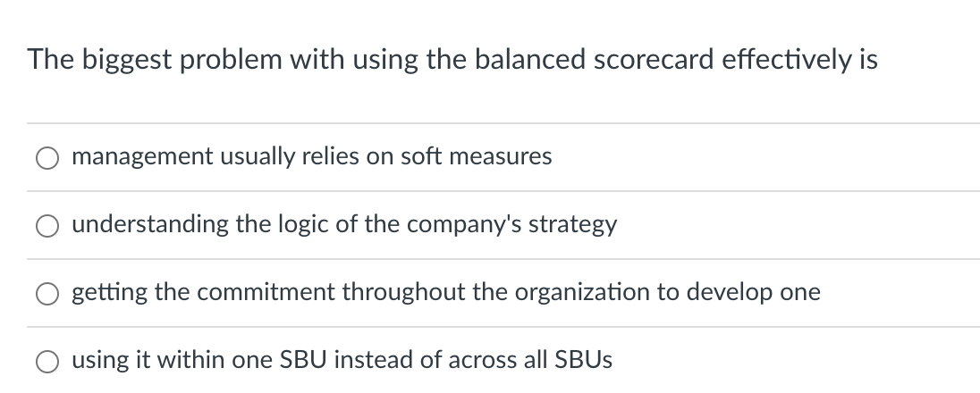This screenshot has width=980, height=393.
Task: Choose radio button for understanding company's strategy logic
Action: pos(47,226)
